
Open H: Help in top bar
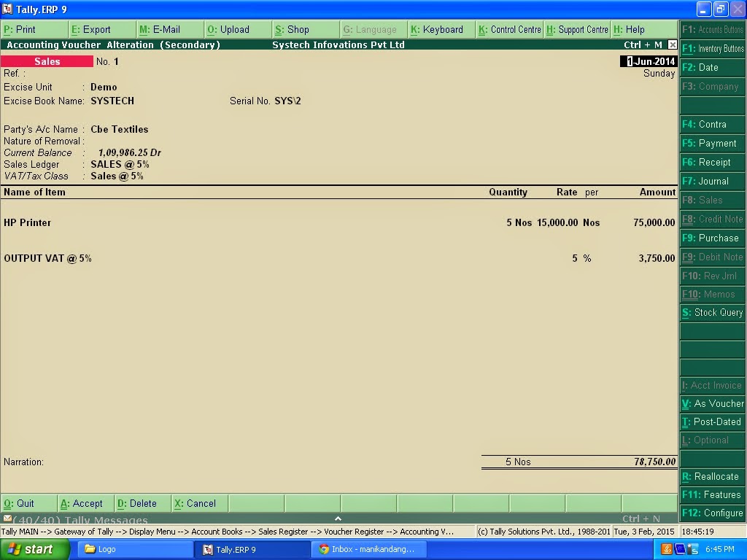pos(644,29)
